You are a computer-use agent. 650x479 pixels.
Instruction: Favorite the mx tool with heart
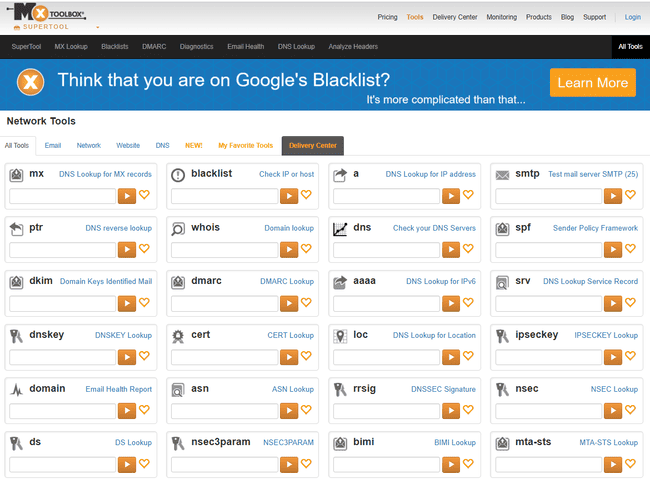click(144, 195)
